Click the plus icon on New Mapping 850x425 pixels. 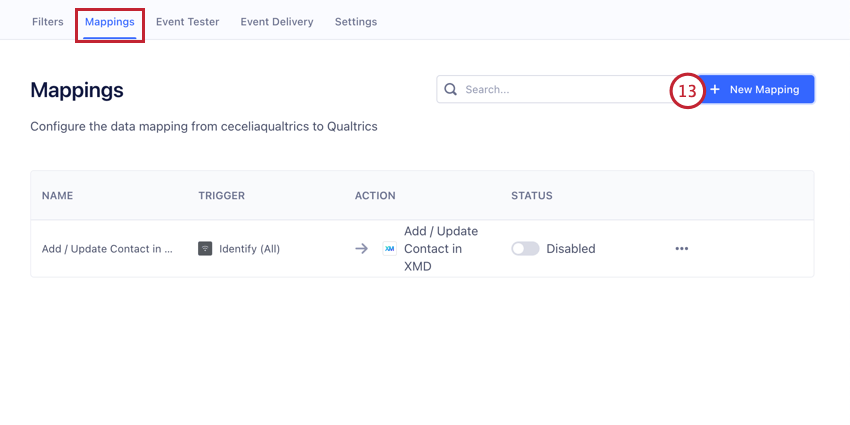(715, 89)
